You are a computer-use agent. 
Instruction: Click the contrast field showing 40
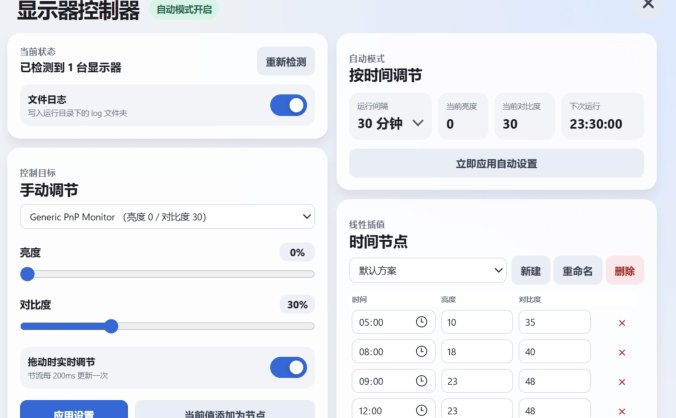[554, 352]
